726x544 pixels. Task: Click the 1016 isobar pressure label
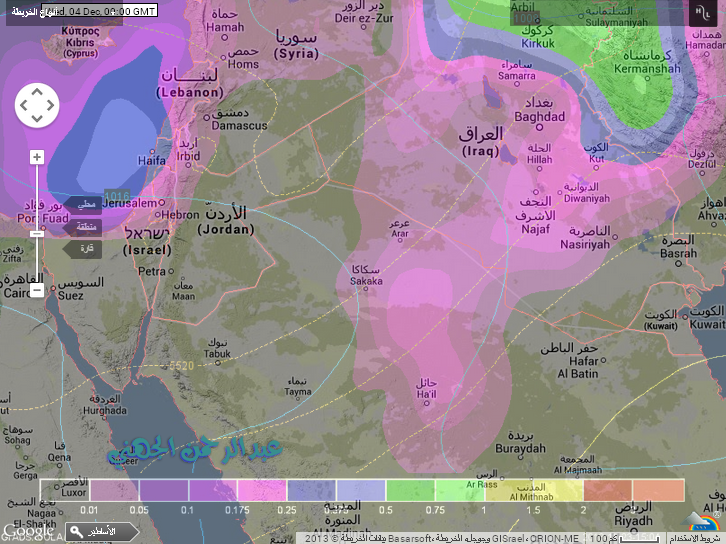click(117, 196)
